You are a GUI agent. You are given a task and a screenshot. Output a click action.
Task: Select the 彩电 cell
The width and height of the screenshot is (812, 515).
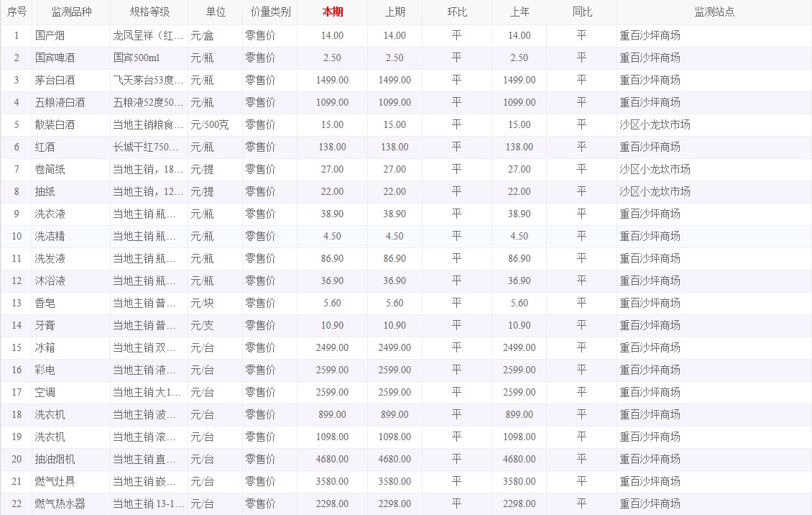point(45,370)
